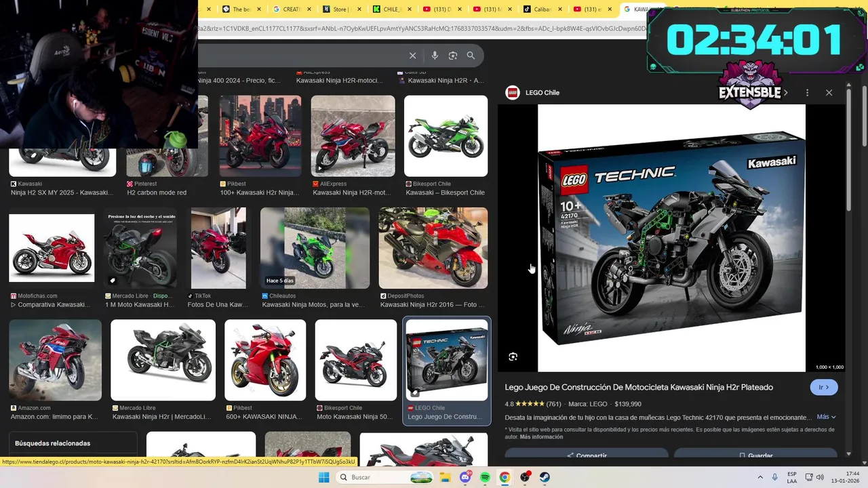Click the 'Ninja H2 SX MY 2025' caption
Screen dimensions: 868x488
pyautogui.click(x=62, y=192)
